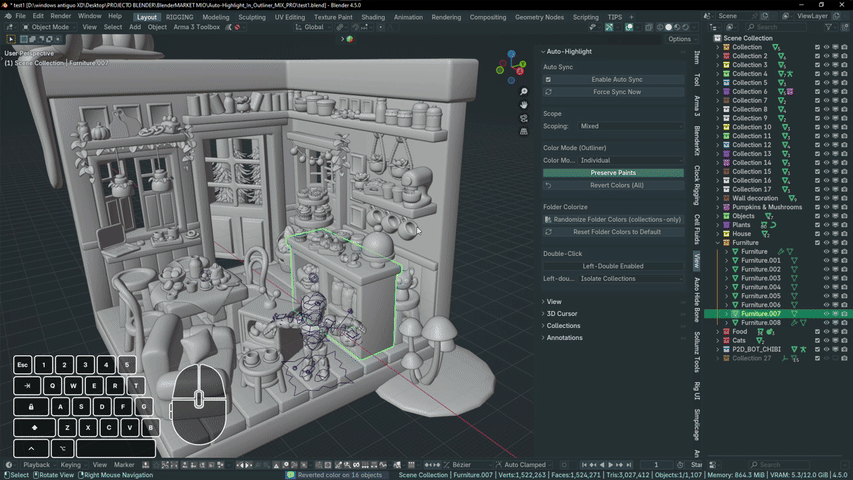Click the pan hand viewport gizmo
Viewport: 853px width, 480px height.
[x=523, y=104]
